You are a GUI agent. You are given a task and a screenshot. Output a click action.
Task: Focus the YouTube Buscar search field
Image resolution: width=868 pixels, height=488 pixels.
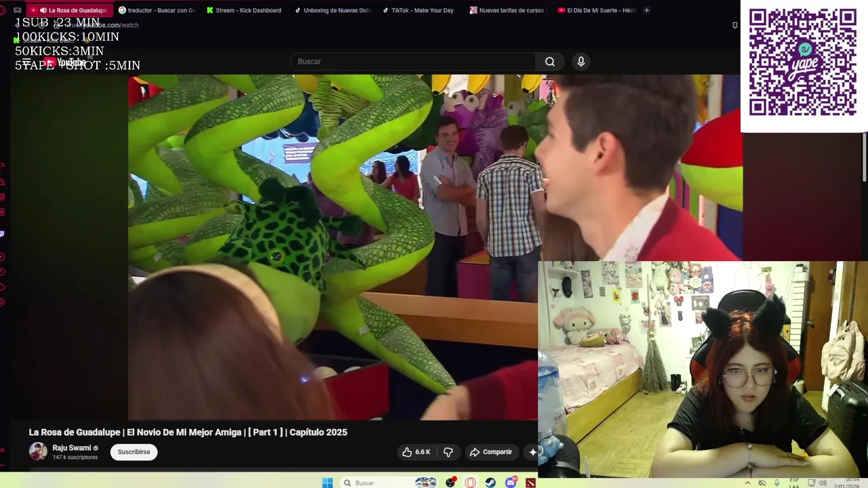pyautogui.click(x=413, y=62)
